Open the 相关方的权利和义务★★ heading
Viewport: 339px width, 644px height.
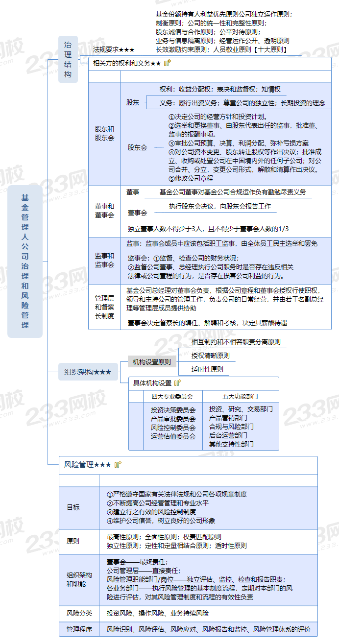pos(127,63)
